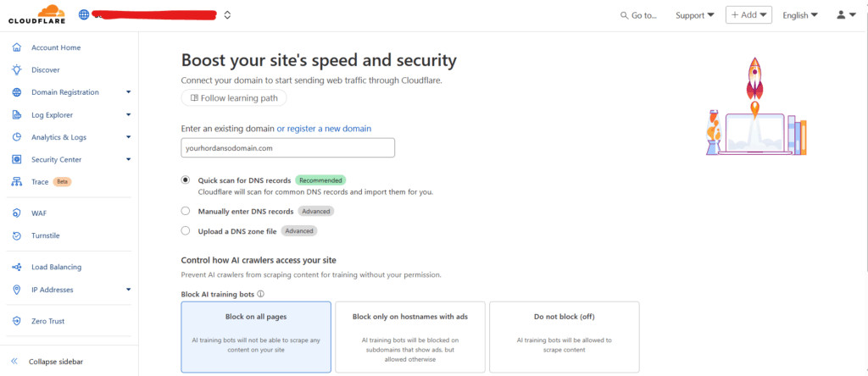The image size is (868, 376).
Task: Expand the Security Center submenu arrow
Action: click(x=129, y=159)
